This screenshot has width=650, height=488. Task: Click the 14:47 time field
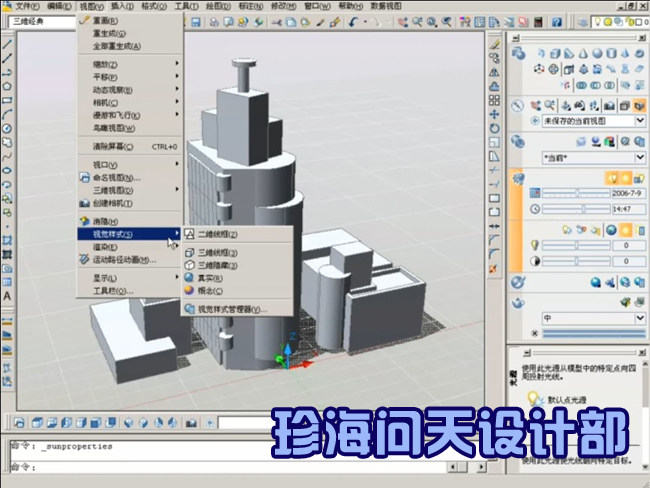[x=628, y=209]
